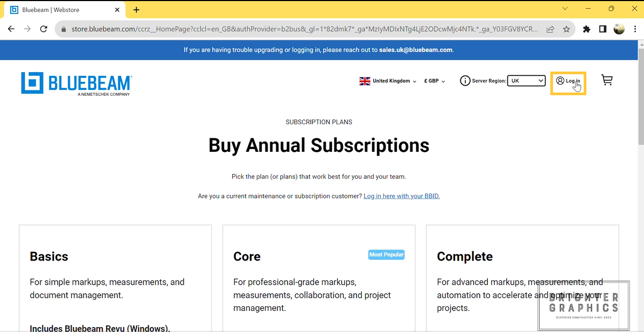Click the 'SUBSCRIPTION PLANS' label

pos(319,122)
